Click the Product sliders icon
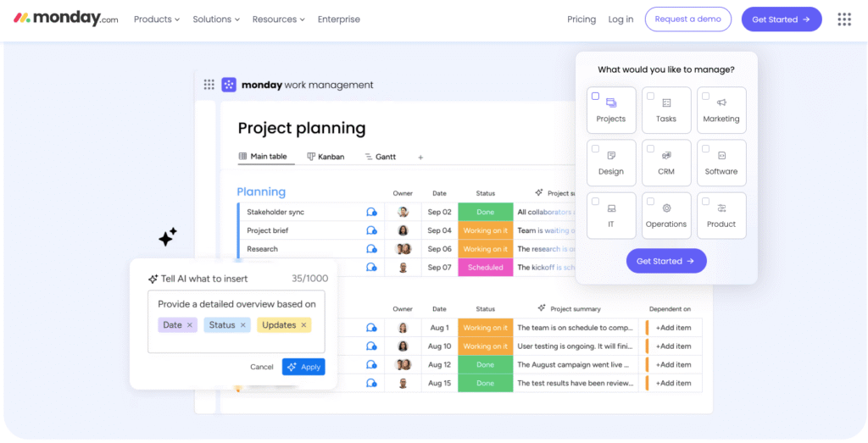 click(x=721, y=208)
